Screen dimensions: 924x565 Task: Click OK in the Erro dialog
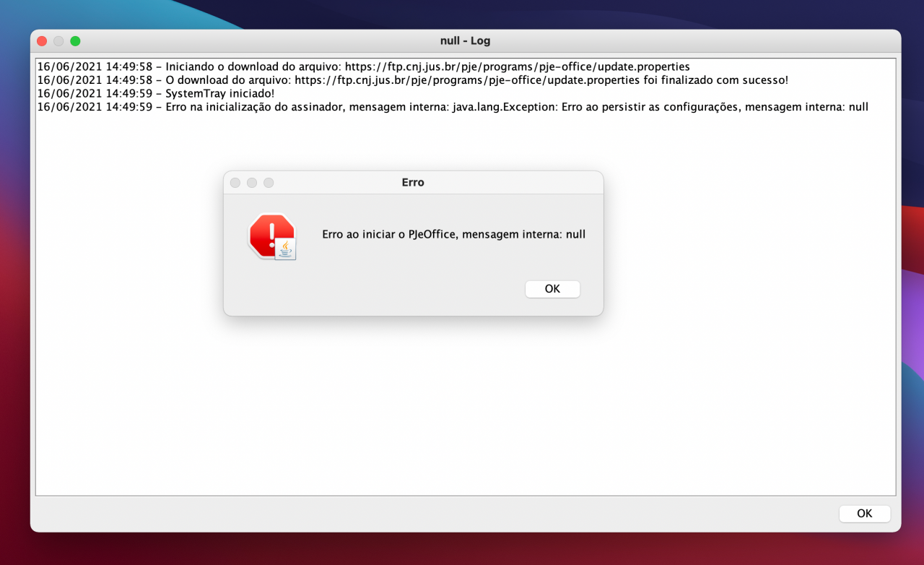click(552, 289)
